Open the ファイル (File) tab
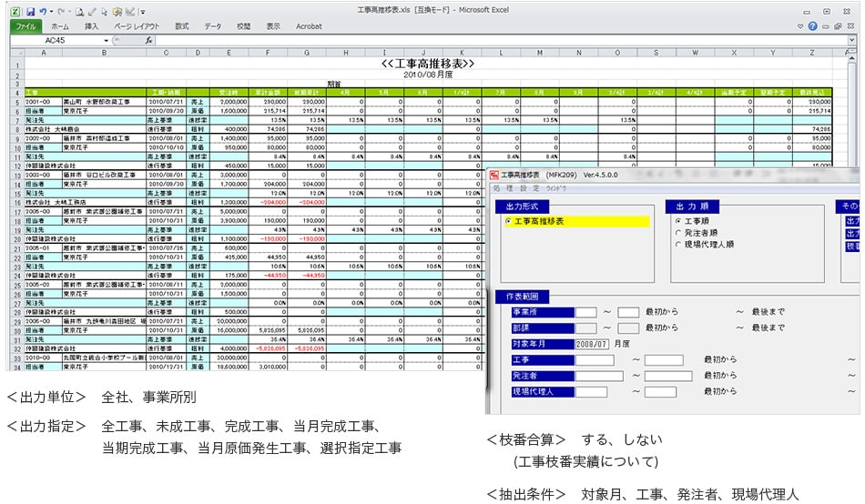Screen dimensions: 865x504 [25, 25]
